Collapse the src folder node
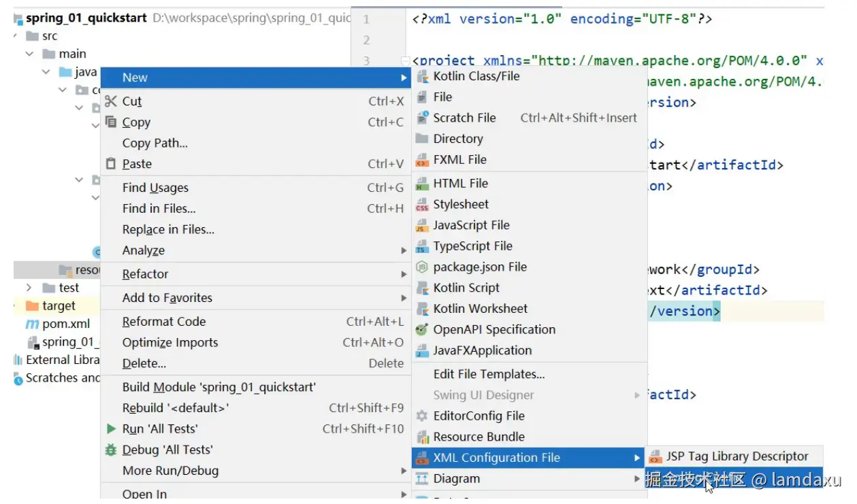The image size is (857, 504). [x=16, y=36]
